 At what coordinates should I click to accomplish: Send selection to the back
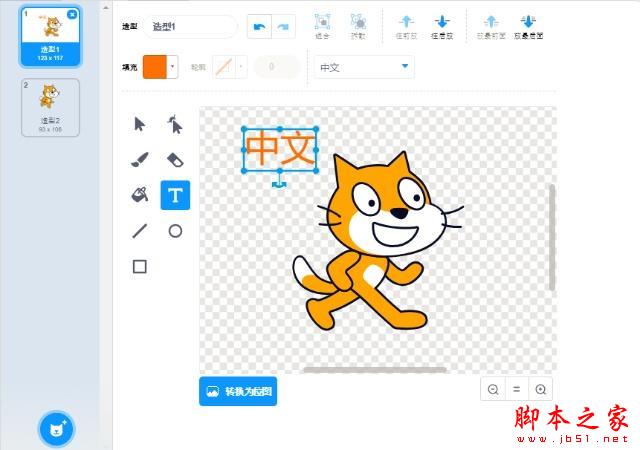(x=528, y=27)
